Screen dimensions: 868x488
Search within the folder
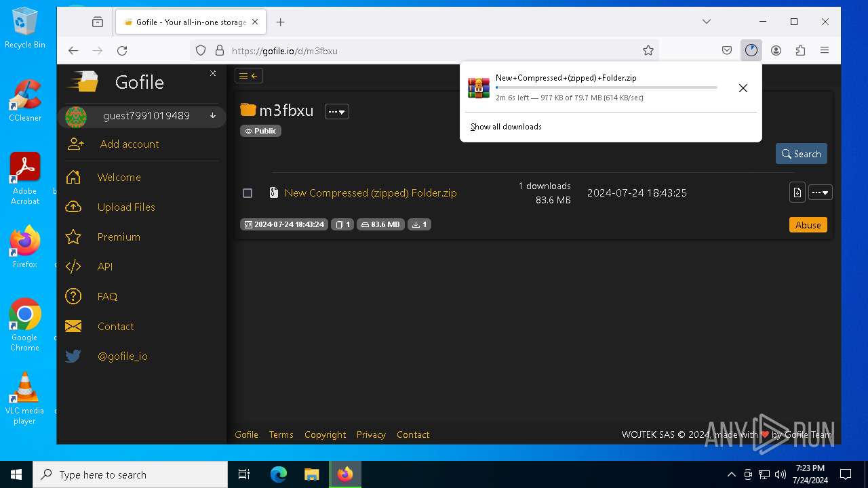801,154
